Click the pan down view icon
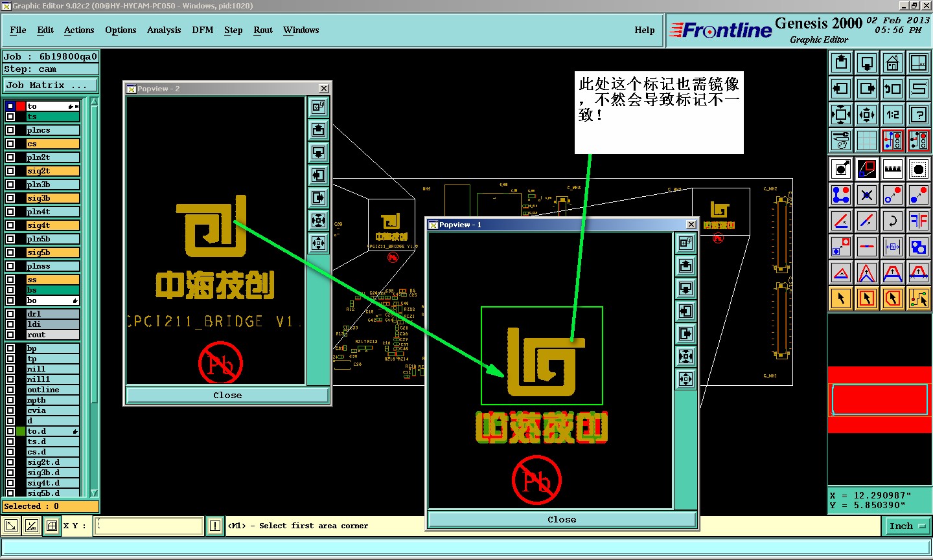Screen dimensions: 933x560 [867, 63]
